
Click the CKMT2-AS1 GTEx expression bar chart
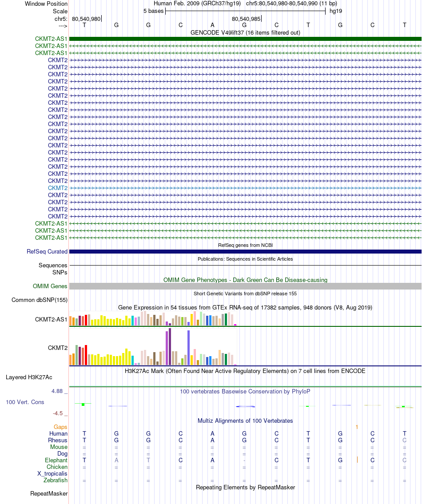point(153,318)
